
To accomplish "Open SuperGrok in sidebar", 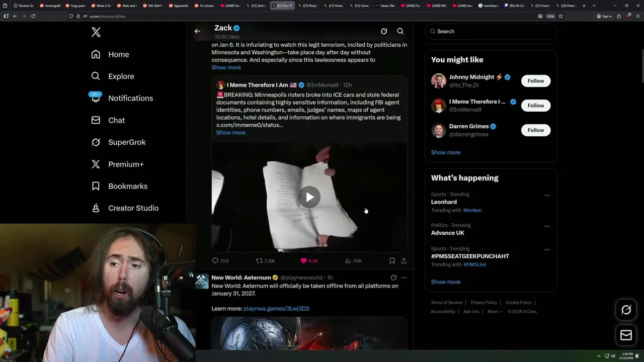I will 118,142.
